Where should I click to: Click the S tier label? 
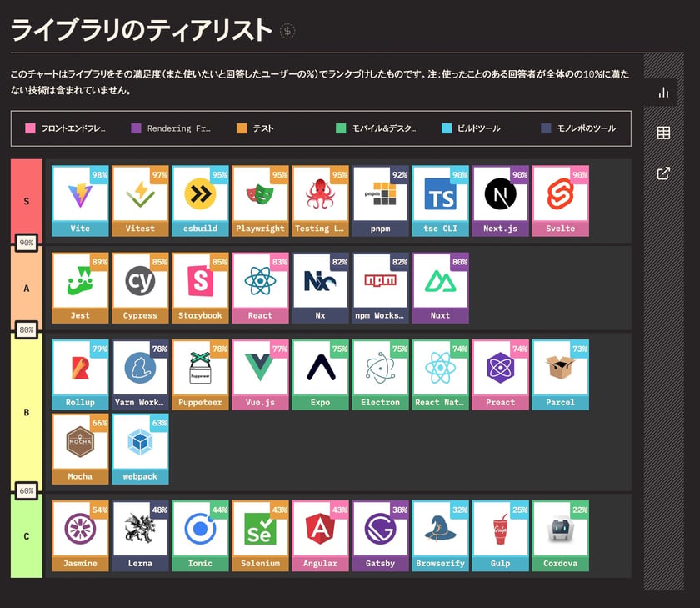pyautogui.click(x=27, y=201)
